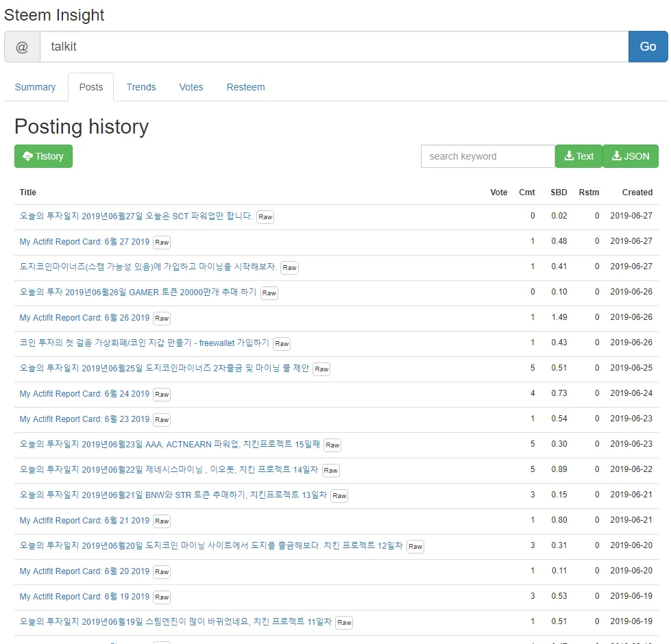
Task: Click Raw for Actifit 6월 21 report
Action: (162, 521)
